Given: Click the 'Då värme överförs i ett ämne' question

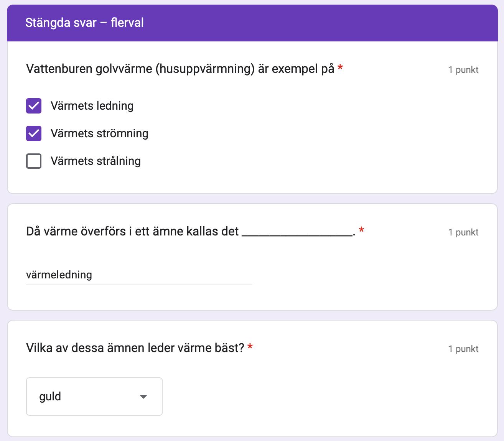Looking at the screenshot, I should [x=132, y=232].
